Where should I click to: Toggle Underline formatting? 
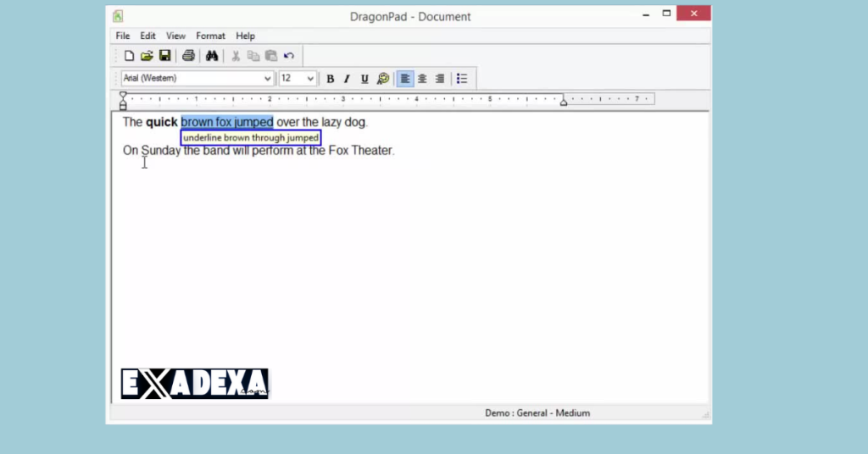point(364,79)
